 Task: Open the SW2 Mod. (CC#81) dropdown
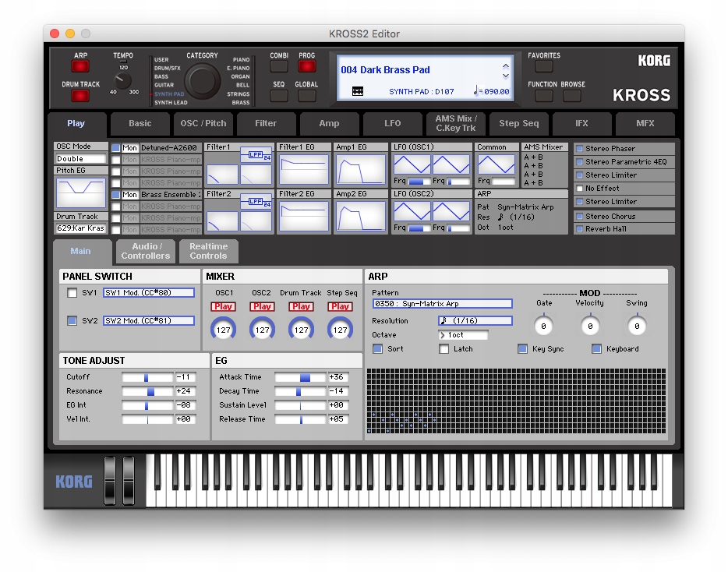[149, 321]
